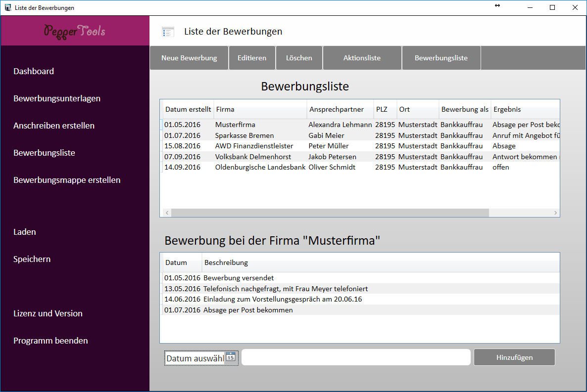Open Dashboard in the sidebar
The image size is (587, 392).
pos(34,71)
